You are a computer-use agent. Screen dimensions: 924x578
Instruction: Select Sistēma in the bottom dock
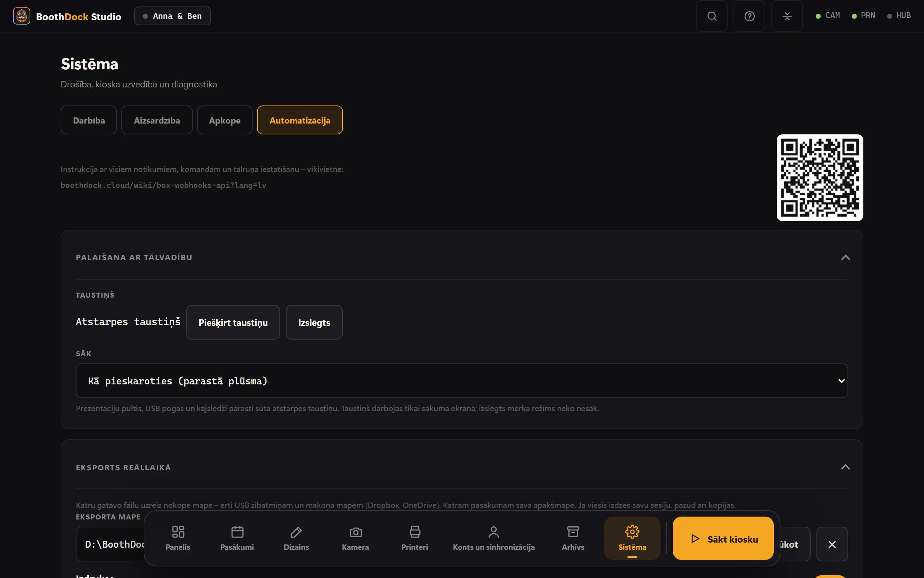click(x=632, y=538)
